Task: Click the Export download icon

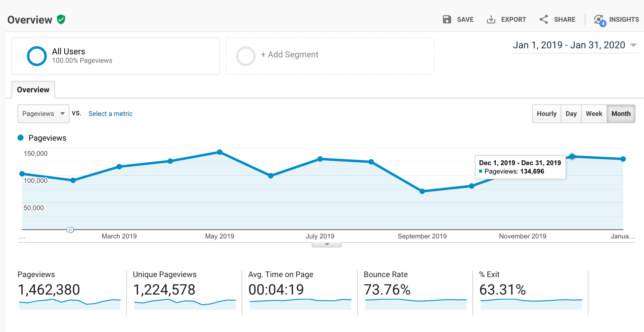Action: [x=491, y=20]
